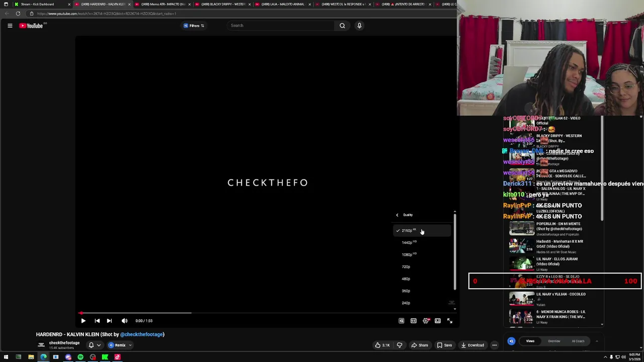Open the checkthefootage channel avatar
644x362 pixels.
tap(41, 345)
